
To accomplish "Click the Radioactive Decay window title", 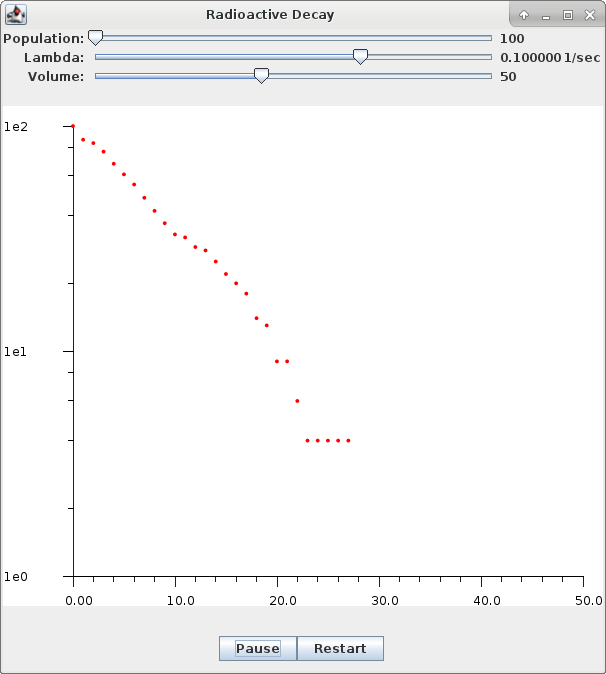I will 270,15.
